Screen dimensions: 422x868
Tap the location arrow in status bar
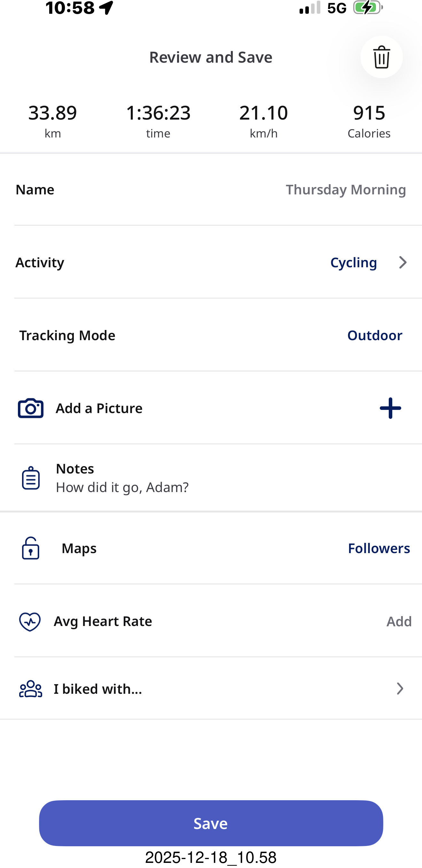click(106, 7)
